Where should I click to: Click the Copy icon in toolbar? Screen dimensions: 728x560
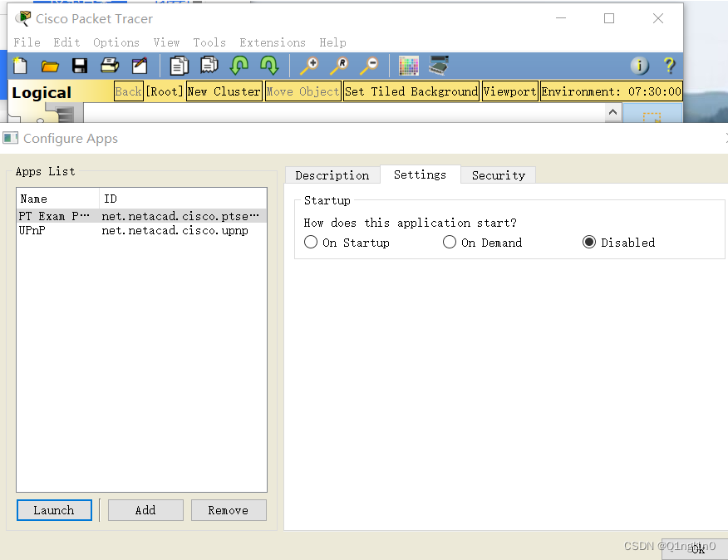(179, 66)
